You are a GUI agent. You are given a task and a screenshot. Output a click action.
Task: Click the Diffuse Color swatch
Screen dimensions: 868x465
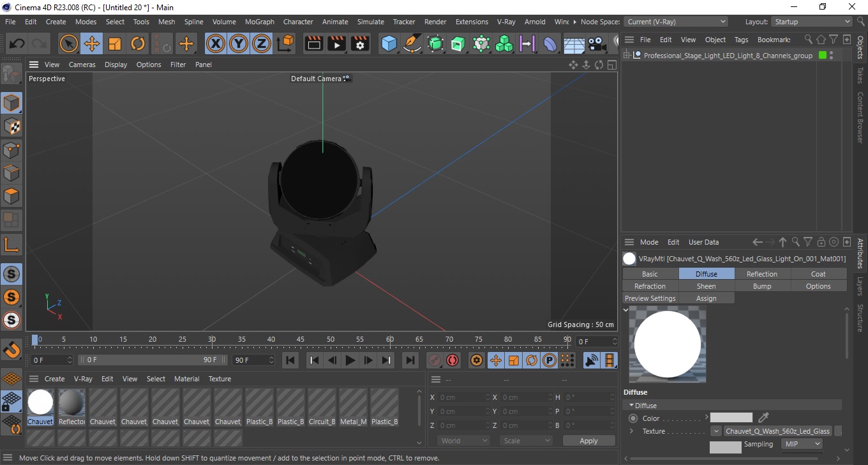731,418
